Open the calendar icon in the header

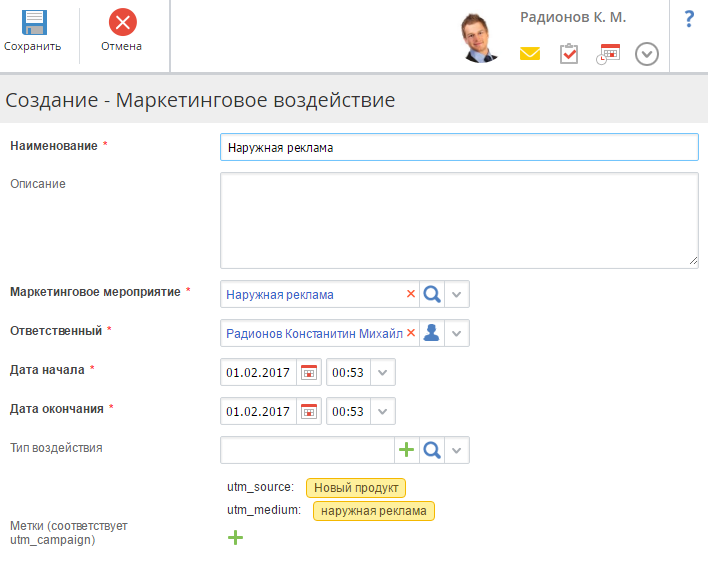[x=608, y=54]
